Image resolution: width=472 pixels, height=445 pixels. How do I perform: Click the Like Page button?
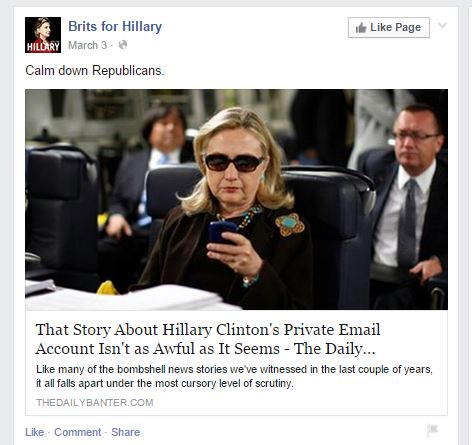click(389, 27)
